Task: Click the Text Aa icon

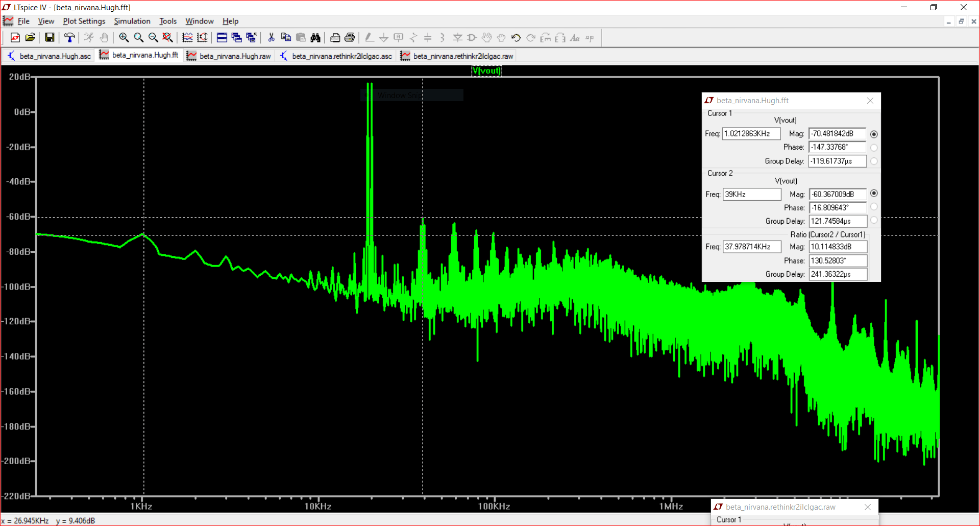Action: point(575,37)
